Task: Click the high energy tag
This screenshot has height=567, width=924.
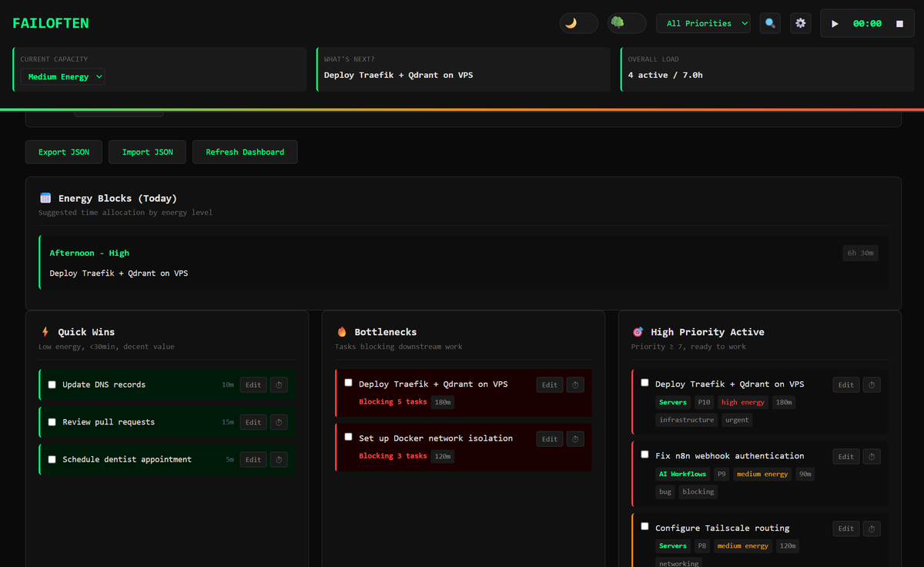Action: pyautogui.click(x=743, y=402)
